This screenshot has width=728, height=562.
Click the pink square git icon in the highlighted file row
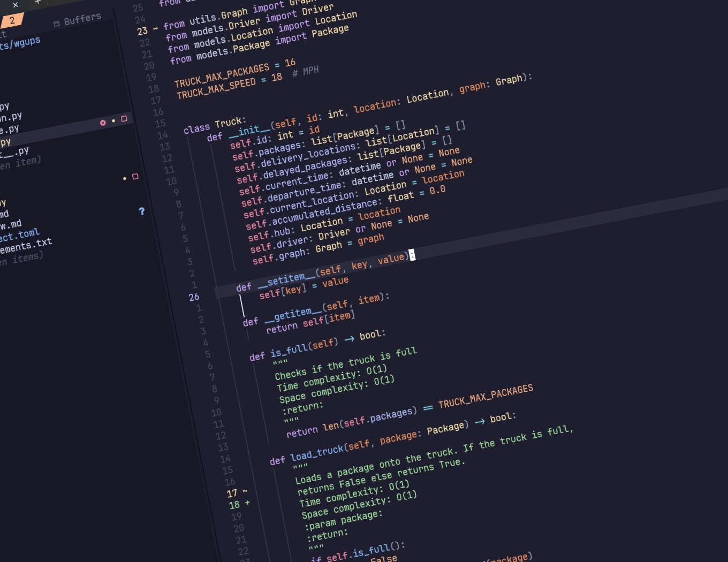[124, 118]
